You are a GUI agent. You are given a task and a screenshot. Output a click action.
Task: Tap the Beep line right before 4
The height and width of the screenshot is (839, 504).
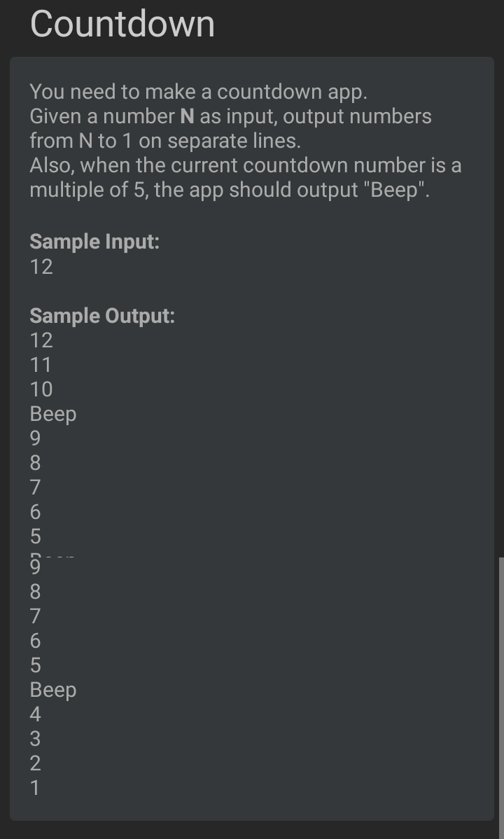(x=53, y=690)
